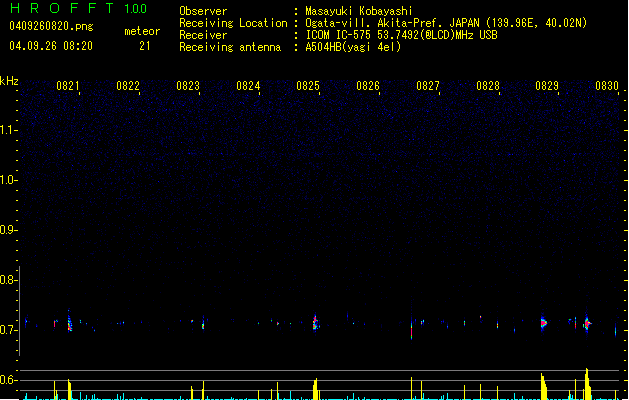Click the HROFFT 1.00 program title

79,8
